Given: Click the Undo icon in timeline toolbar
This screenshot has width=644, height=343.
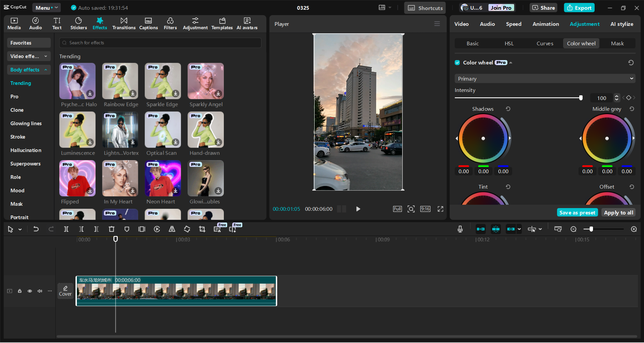Looking at the screenshot, I should click(x=36, y=229).
